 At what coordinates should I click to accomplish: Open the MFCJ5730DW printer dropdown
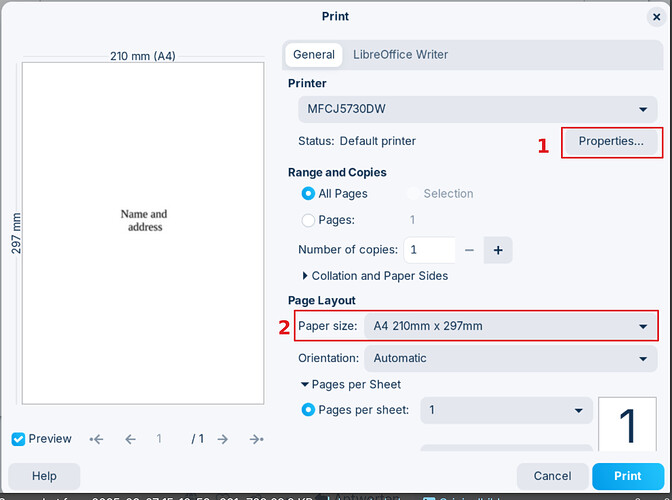(x=477, y=109)
